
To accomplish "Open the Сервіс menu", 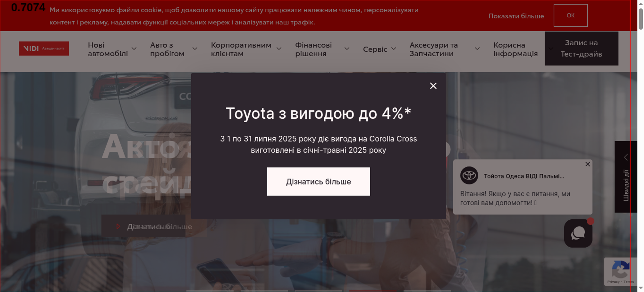I will point(375,49).
